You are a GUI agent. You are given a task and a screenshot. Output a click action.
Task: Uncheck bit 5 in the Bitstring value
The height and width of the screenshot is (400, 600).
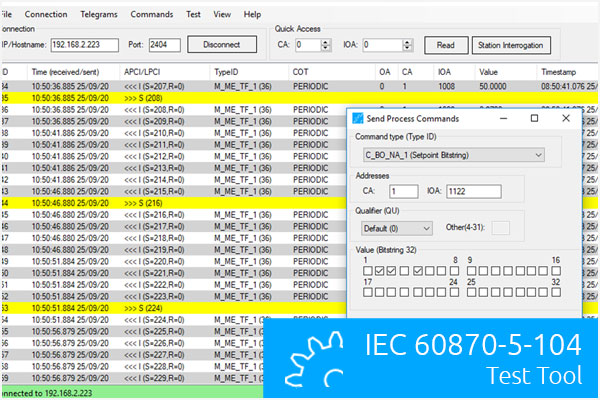pyautogui.click(x=419, y=270)
